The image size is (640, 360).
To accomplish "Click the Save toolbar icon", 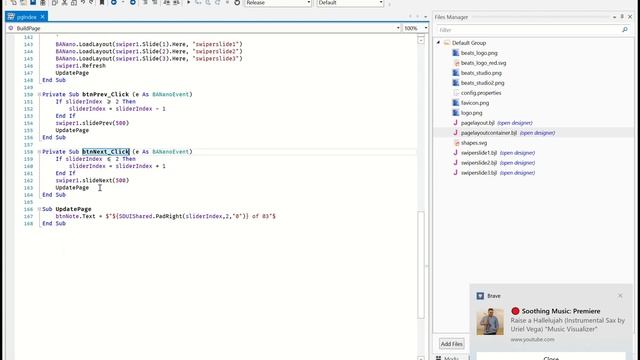I will [x=33, y=2].
